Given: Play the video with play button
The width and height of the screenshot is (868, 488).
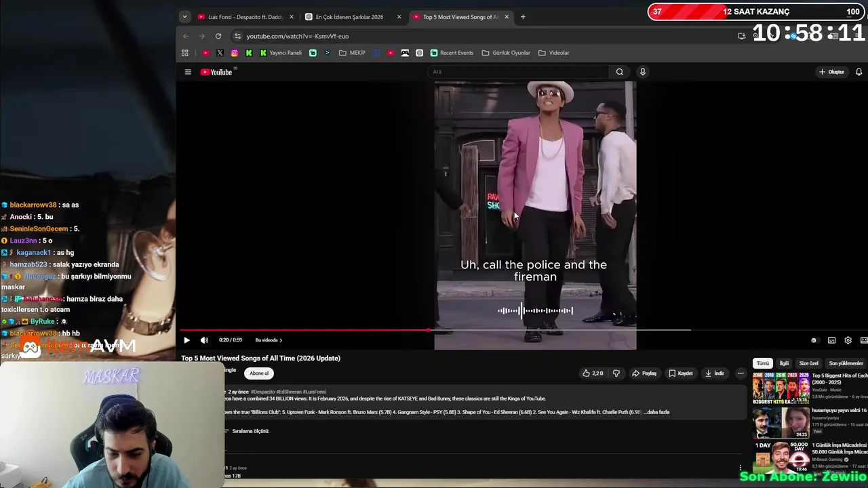Looking at the screenshot, I should [x=186, y=340].
